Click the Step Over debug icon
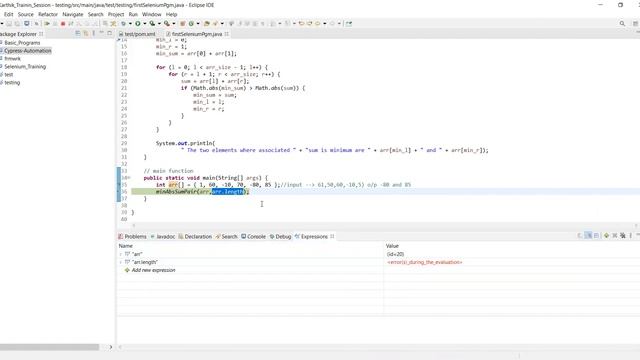The image size is (640, 360). click(x=87, y=24)
